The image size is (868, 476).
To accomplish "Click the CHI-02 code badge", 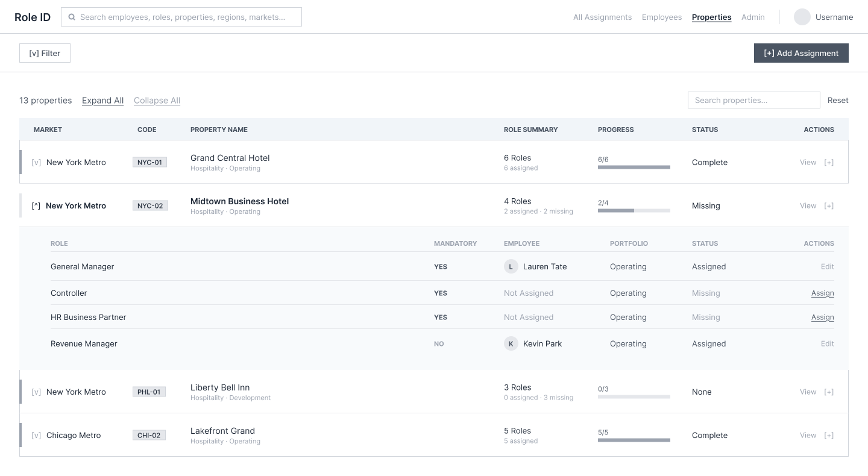I will coord(149,435).
